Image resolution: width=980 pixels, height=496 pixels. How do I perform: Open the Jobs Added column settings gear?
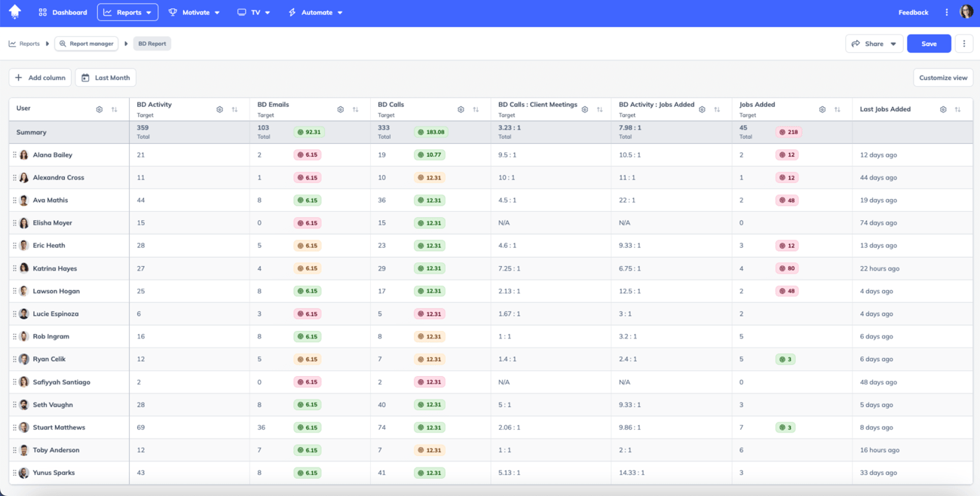click(822, 109)
